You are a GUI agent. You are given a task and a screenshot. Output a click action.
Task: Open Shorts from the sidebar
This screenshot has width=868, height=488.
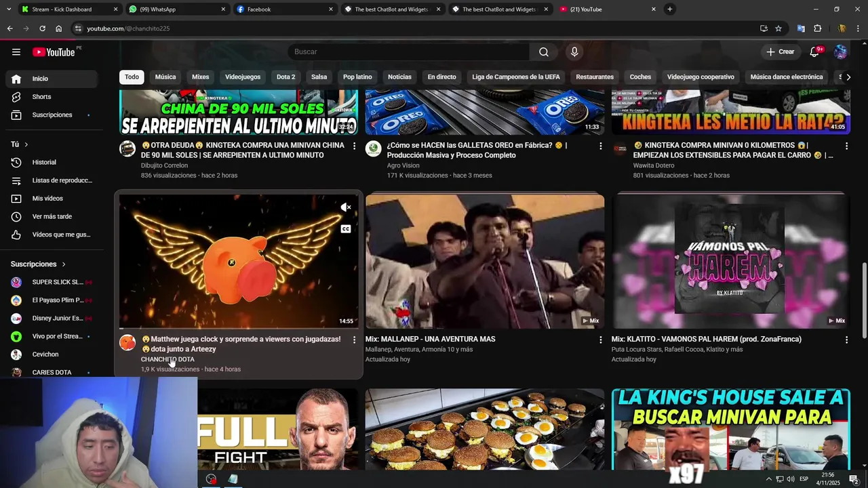click(x=52, y=97)
